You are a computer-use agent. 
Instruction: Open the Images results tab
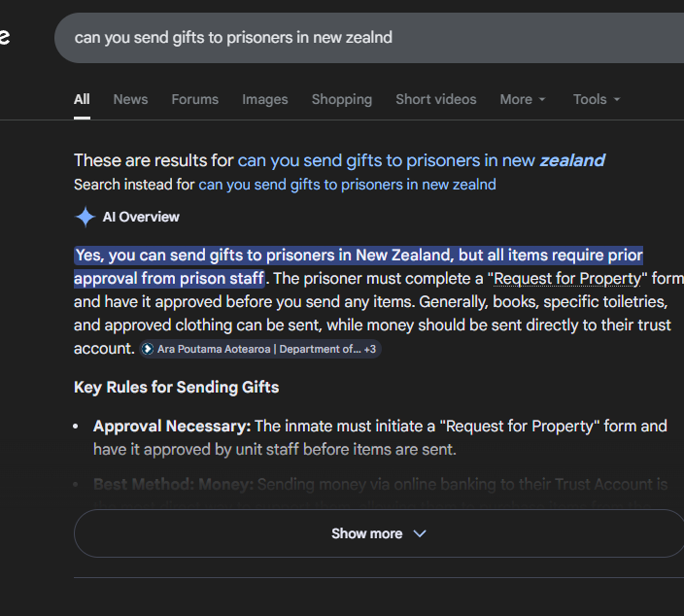[x=264, y=99]
